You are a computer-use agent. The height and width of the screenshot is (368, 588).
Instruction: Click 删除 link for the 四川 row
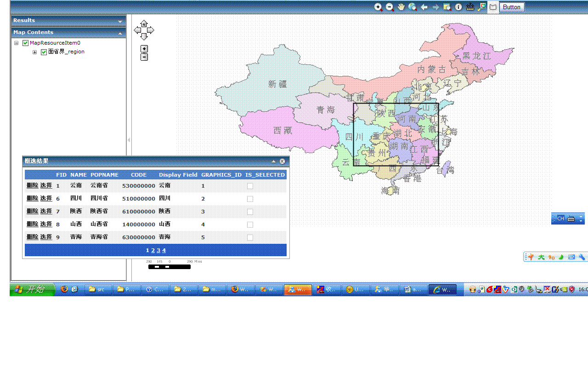click(32, 198)
